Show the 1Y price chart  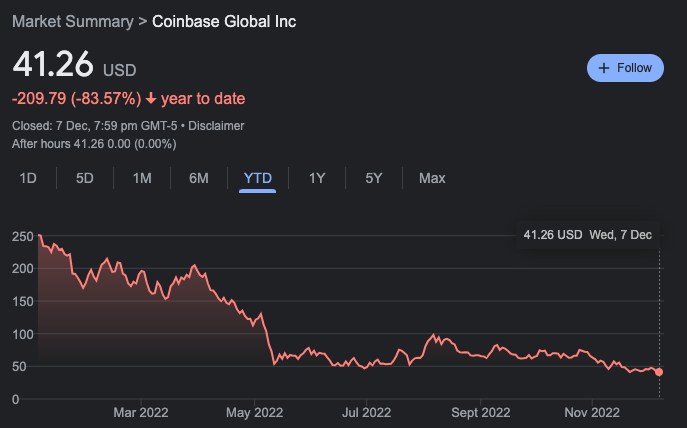[x=317, y=178]
